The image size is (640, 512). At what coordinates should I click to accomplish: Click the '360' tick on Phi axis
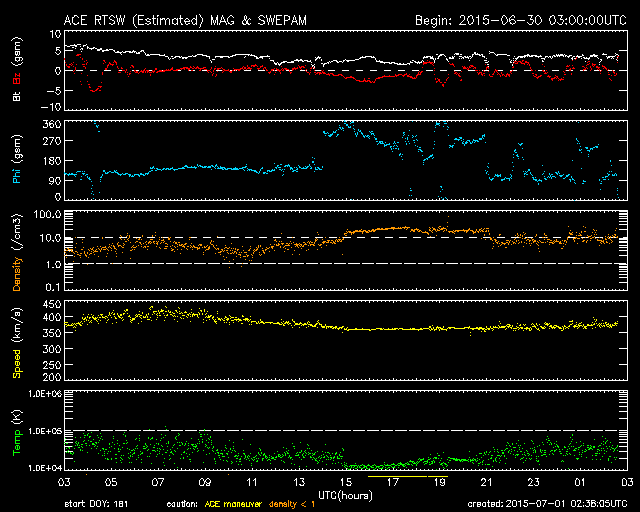point(52,124)
